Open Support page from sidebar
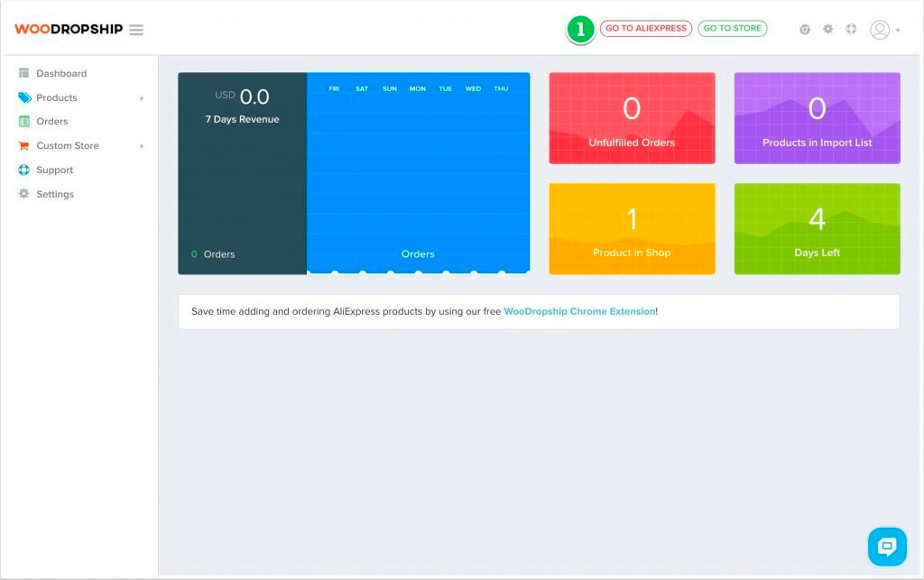Image resolution: width=924 pixels, height=580 pixels. click(54, 170)
